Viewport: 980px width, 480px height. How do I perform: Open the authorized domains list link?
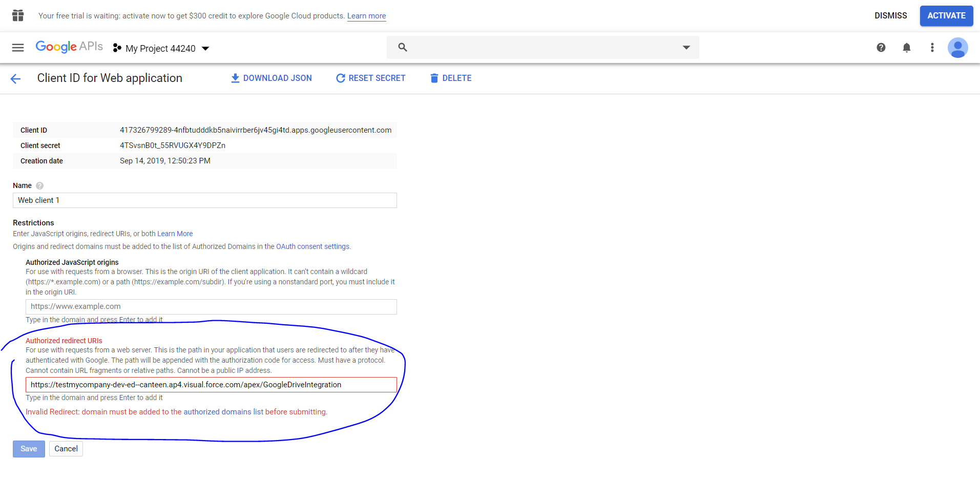tap(223, 412)
